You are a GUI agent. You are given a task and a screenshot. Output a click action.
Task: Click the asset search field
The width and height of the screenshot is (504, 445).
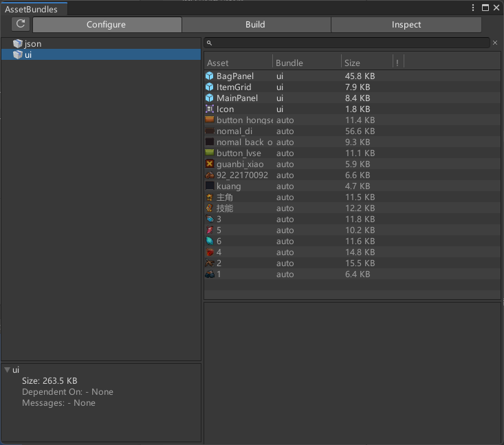[351, 43]
